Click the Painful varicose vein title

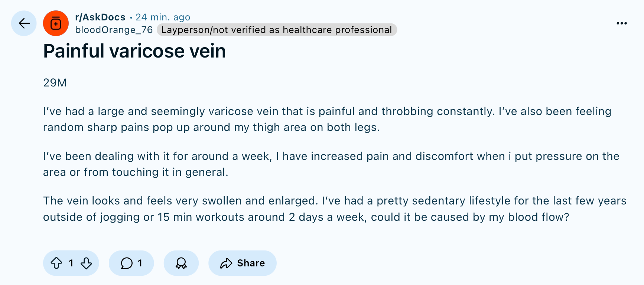[134, 51]
